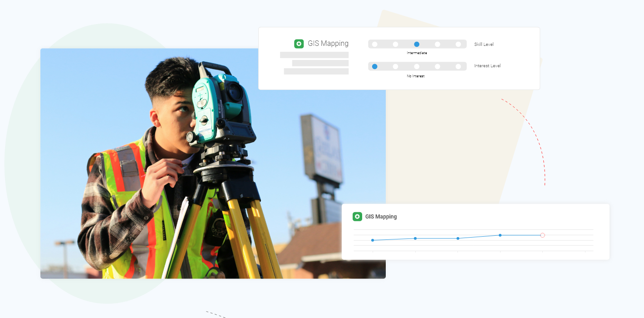
Task: Select the middle data point on the GIS trend line
Action: point(458,238)
